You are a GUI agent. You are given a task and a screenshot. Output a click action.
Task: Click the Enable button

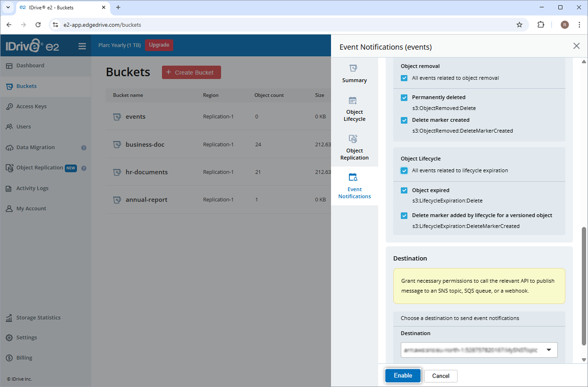click(x=403, y=376)
